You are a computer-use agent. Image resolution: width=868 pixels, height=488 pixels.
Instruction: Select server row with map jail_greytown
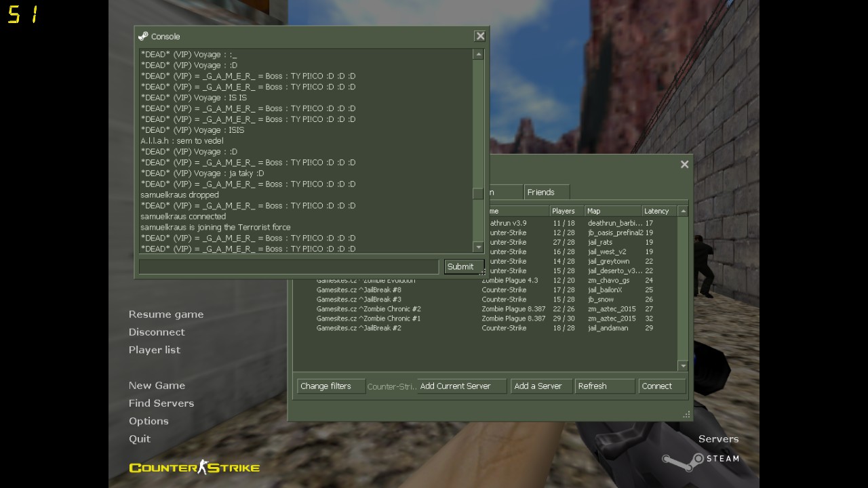point(583,261)
